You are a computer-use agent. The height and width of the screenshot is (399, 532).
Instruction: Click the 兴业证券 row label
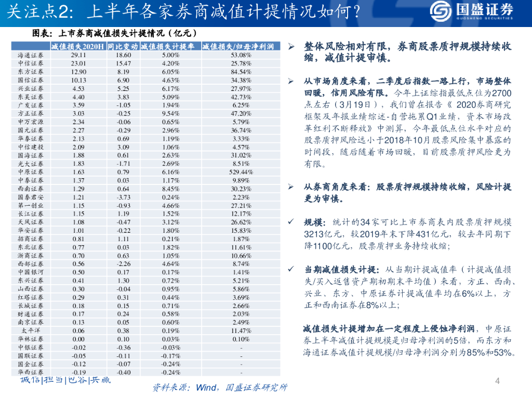pos(31,88)
